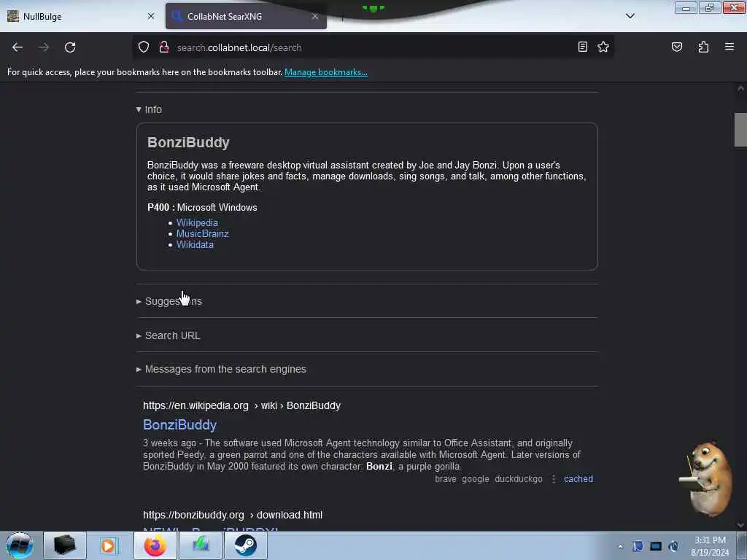Open the Wikipedia link in Info box
747x560 pixels.
click(x=197, y=223)
